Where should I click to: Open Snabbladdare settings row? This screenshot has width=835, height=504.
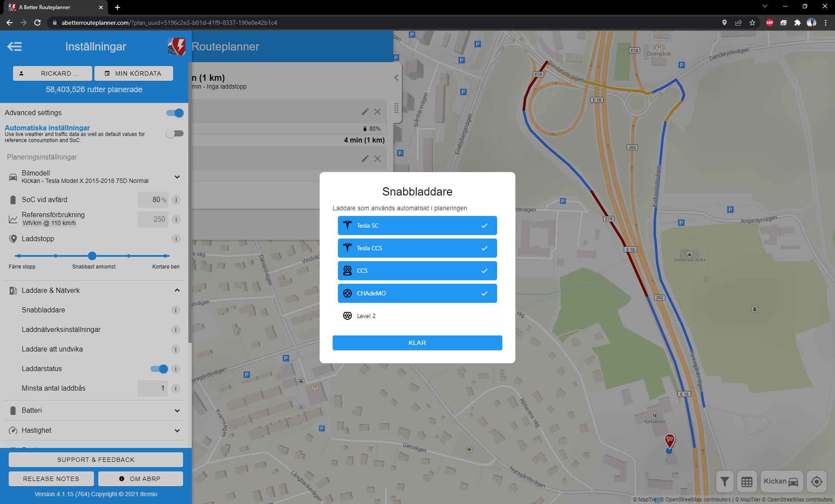tap(94, 310)
